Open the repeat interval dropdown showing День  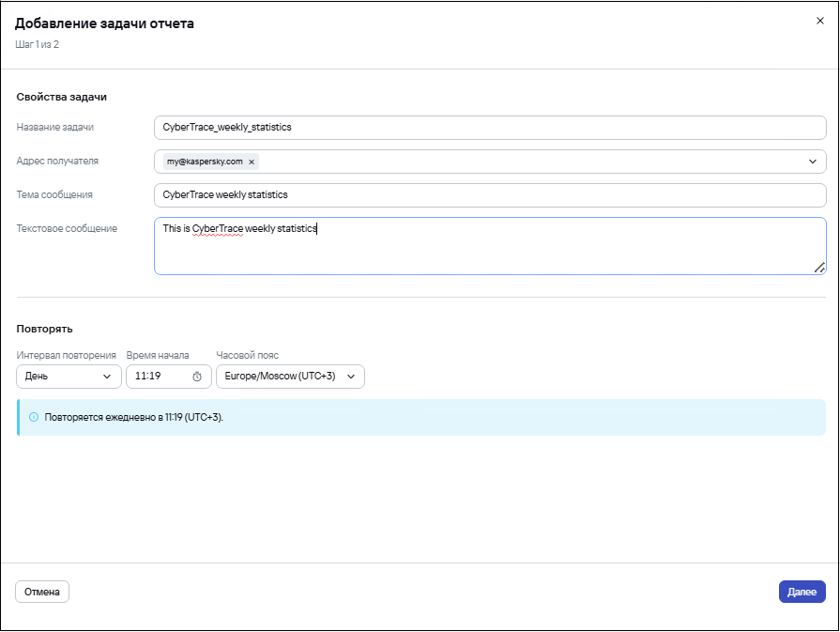pyautogui.click(x=69, y=377)
